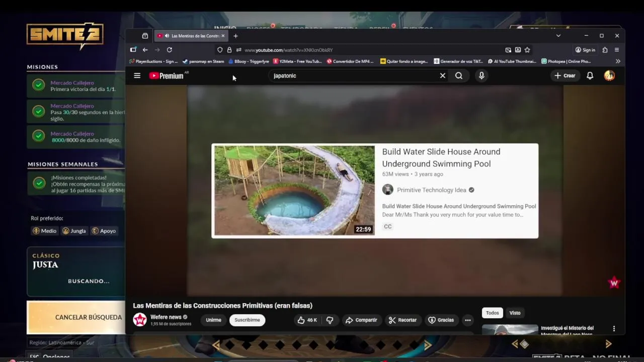This screenshot has width=644, height=362.
Task: Dislike the video
Action: click(x=330, y=320)
